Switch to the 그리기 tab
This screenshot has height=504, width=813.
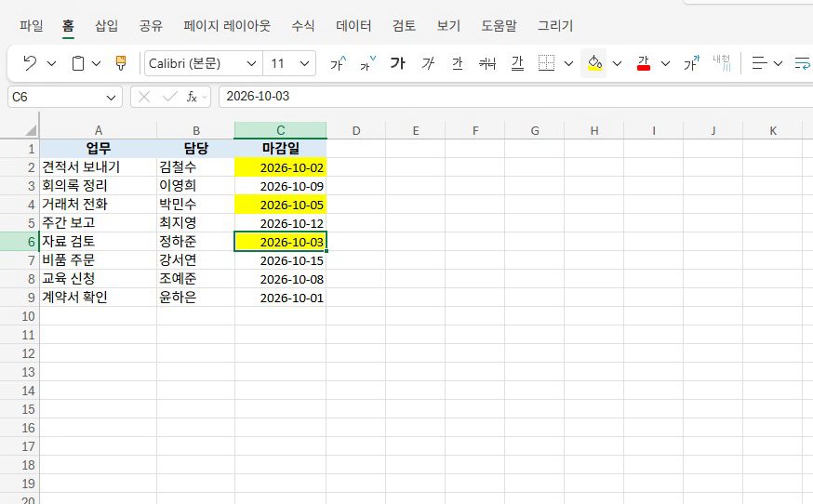[555, 25]
